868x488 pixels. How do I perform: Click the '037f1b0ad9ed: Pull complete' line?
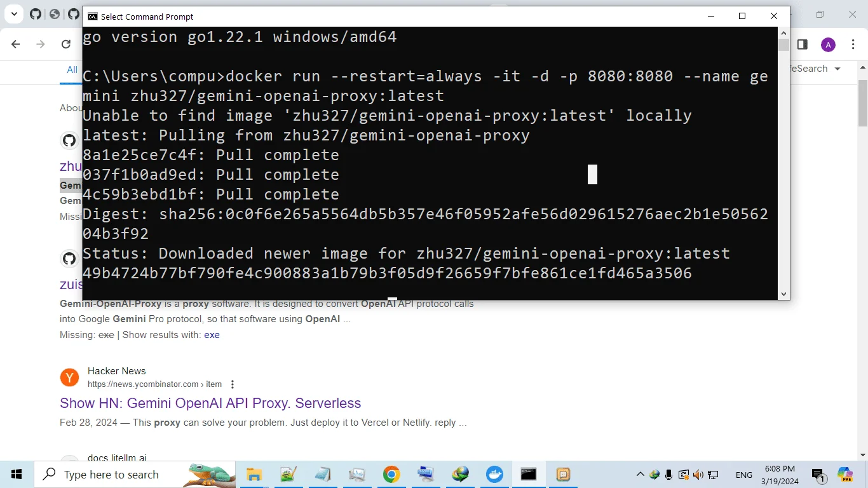pos(211,175)
